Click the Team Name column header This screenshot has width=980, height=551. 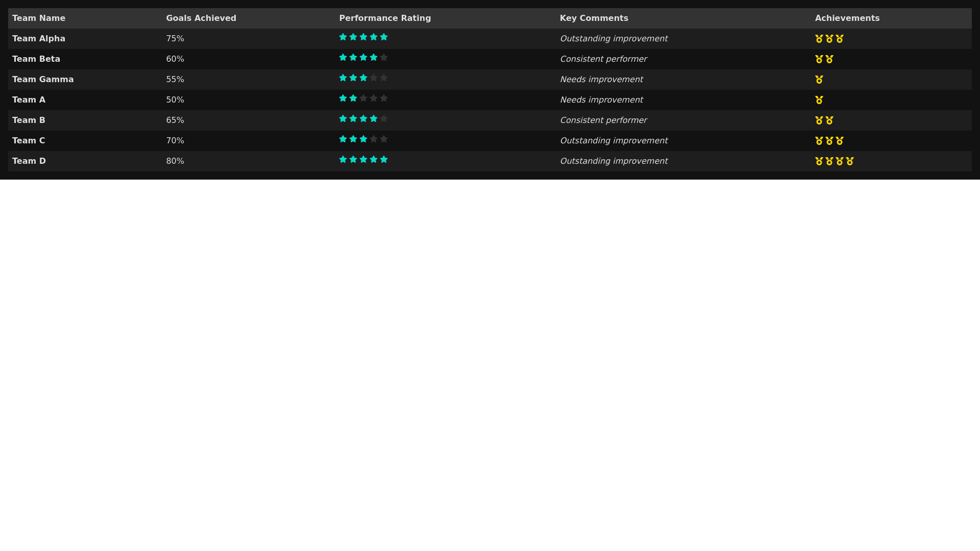[x=39, y=18]
